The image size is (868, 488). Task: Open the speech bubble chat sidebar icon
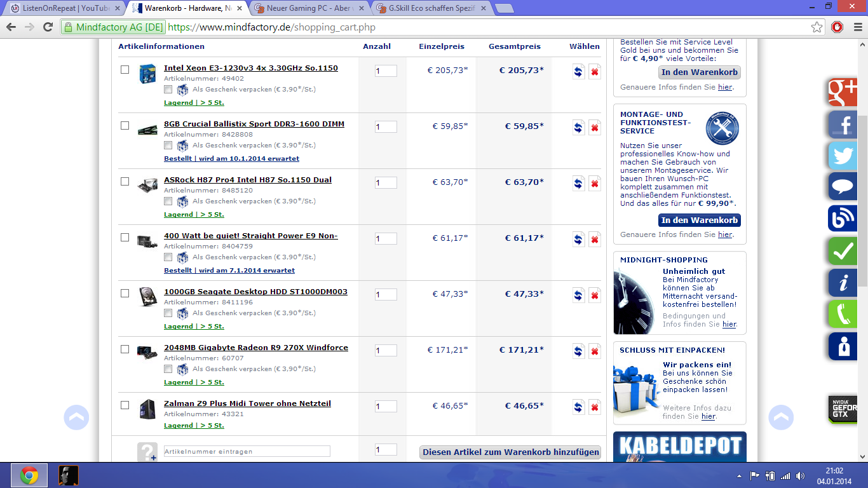(843, 187)
